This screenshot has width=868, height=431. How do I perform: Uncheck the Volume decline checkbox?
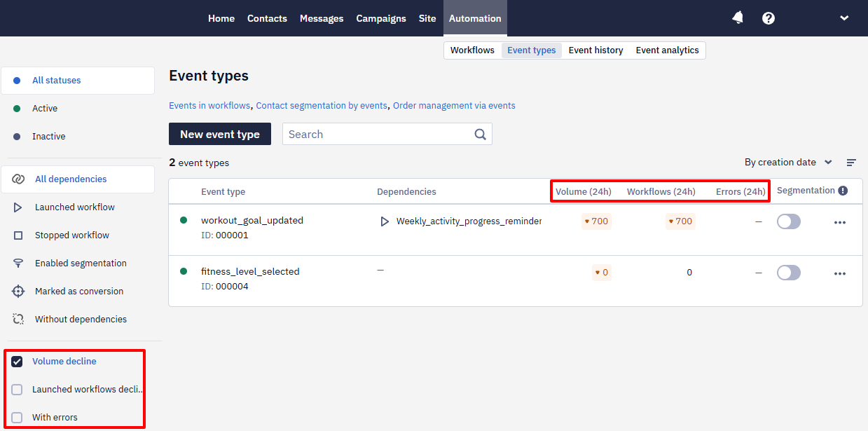(x=17, y=362)
